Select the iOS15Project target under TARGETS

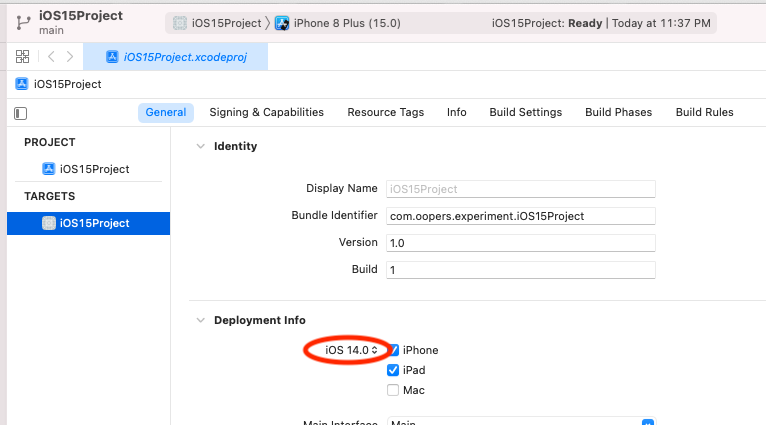click(94, 223)
